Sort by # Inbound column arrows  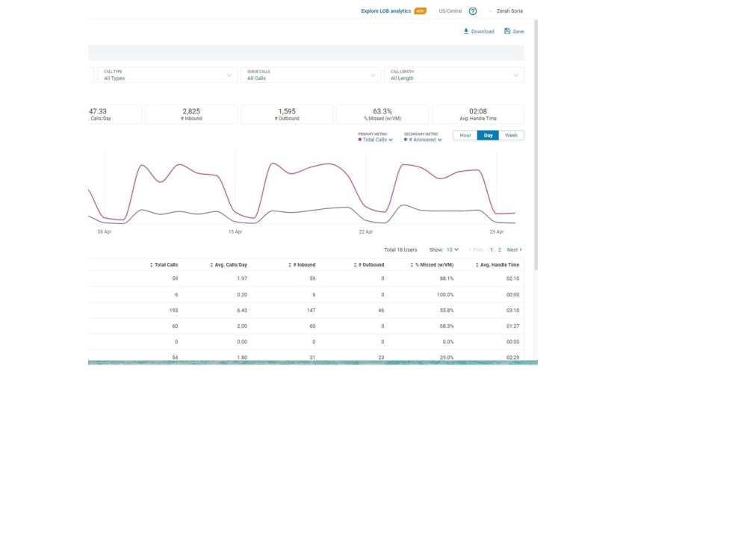coord(290,265)
